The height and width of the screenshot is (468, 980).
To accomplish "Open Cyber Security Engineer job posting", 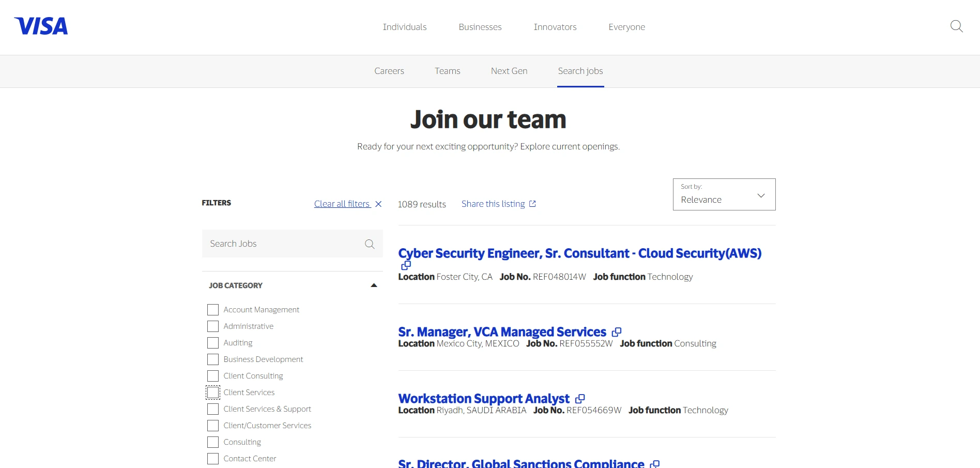I will pyautogui.click(x=579, y=253).
